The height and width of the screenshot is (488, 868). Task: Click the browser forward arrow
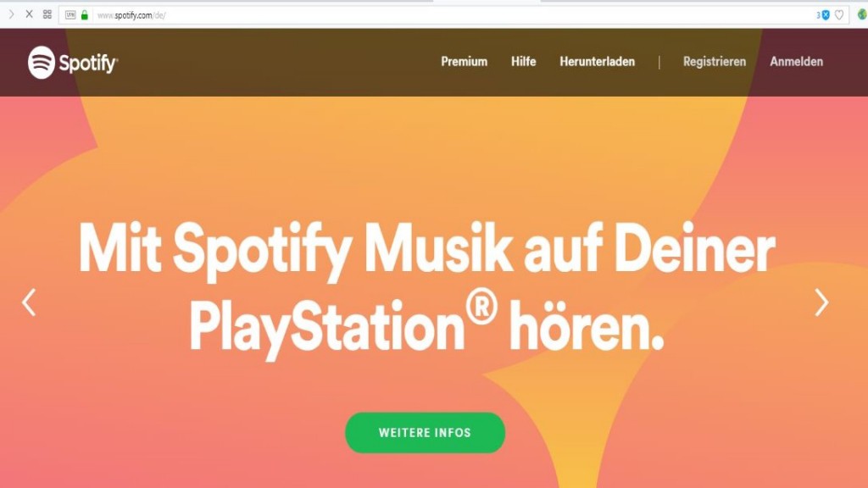pos(11,14)
